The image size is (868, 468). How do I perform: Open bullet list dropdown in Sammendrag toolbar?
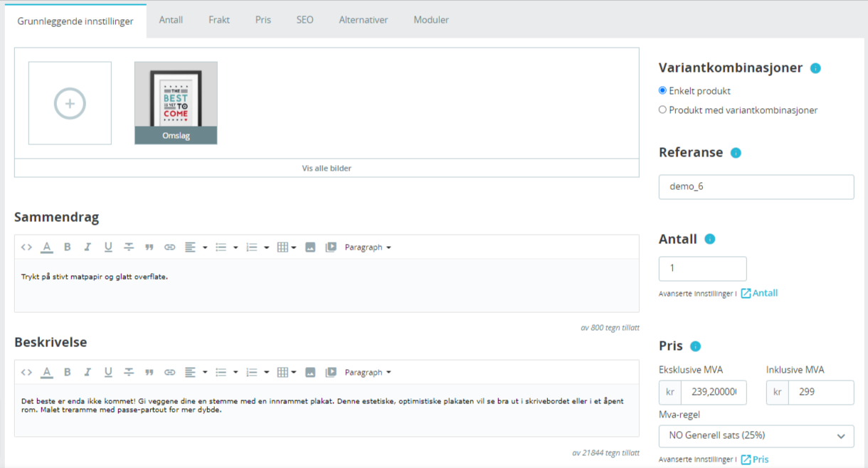[x=226, y=248]
